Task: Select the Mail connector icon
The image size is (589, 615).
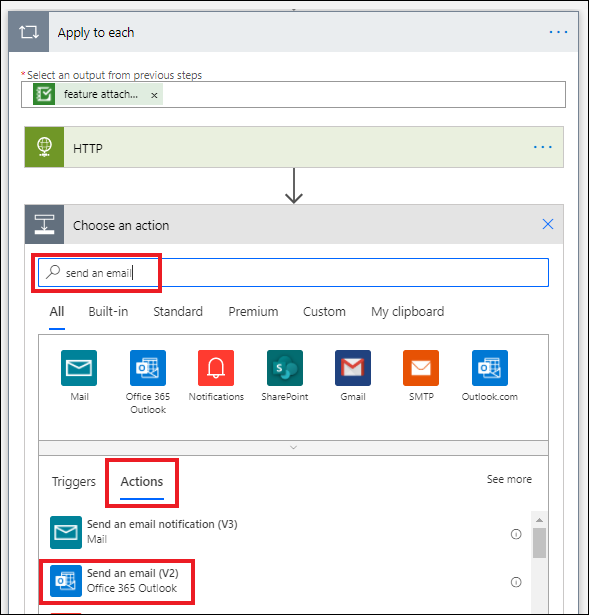Action: (79, 368)
